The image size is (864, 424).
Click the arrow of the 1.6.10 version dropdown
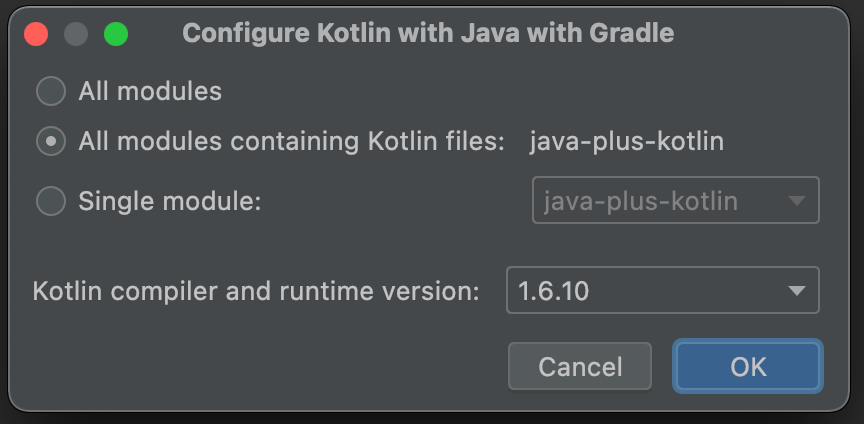click(x=797, y=291)
